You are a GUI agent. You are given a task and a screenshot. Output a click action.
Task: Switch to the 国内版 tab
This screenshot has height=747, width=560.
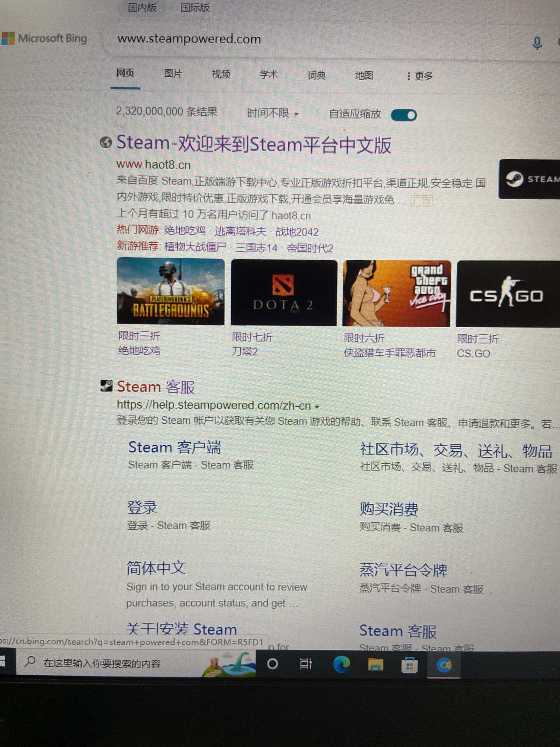(x=142, y=7)
